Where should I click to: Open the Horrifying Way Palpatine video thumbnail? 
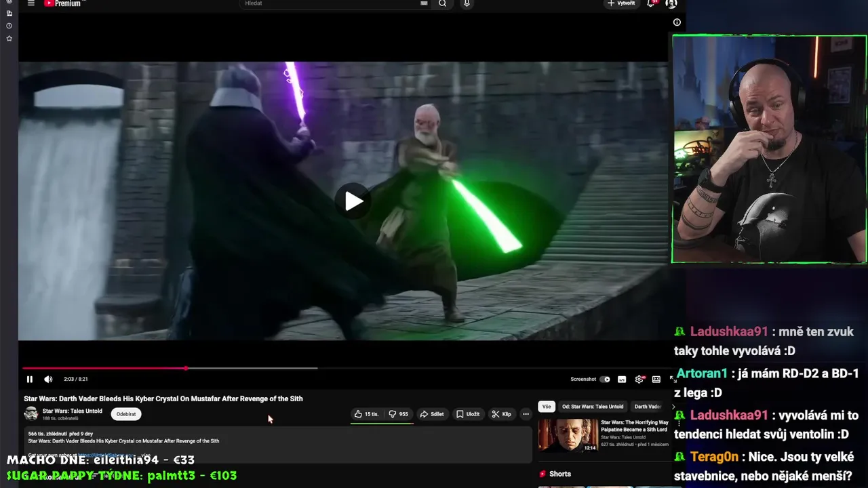pos(568,435)
